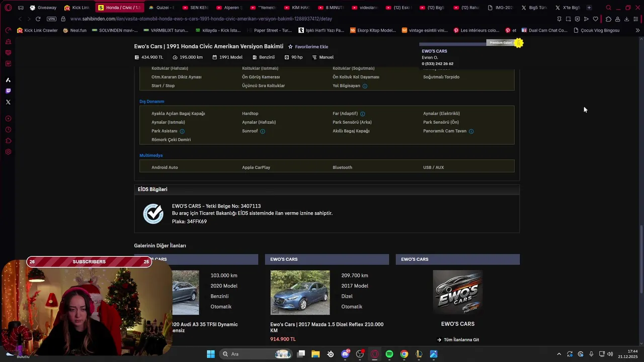Click the info icon next to Far (Adaptif)

click(362, 114)
